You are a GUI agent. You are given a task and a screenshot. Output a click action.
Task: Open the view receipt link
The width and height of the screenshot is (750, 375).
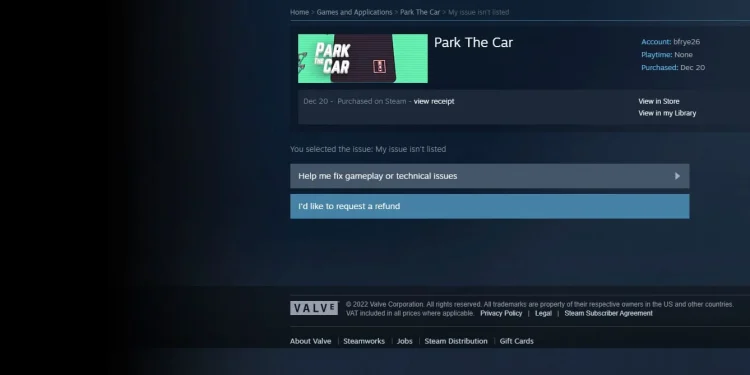click(x=434, y=101)
